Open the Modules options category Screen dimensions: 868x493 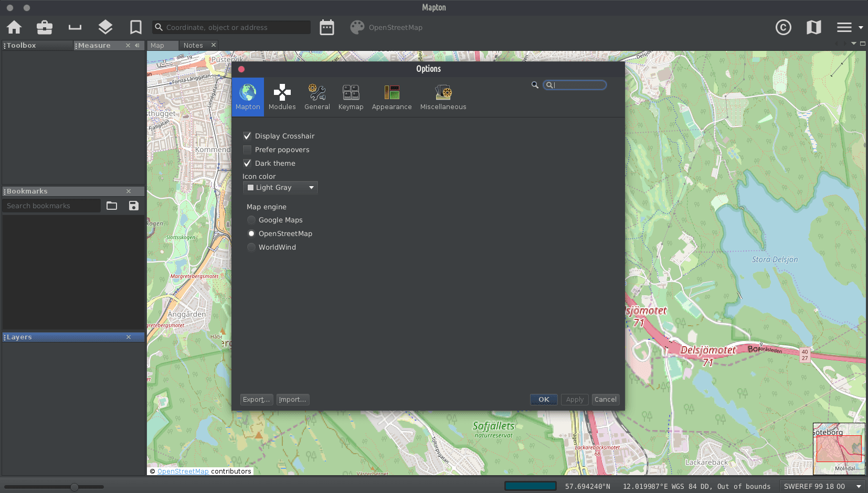coord(282,97)
